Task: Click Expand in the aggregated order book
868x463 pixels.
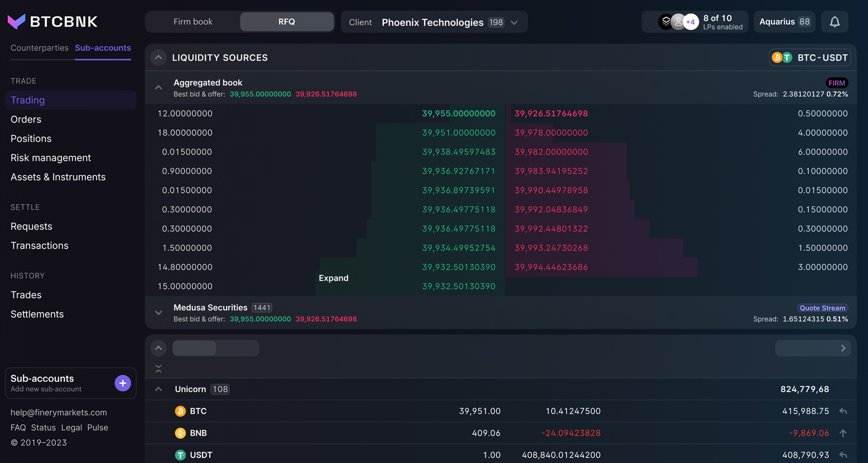Action: [x=333, y=278]
